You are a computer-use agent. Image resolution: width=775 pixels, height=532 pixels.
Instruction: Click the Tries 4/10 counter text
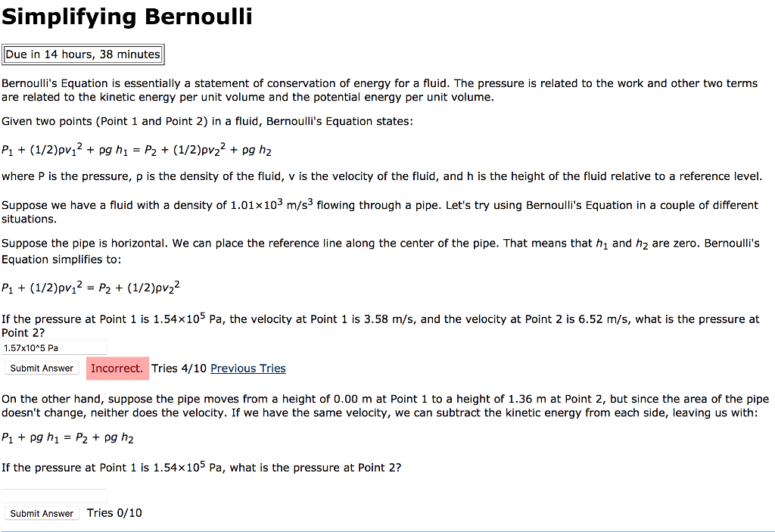180,368
